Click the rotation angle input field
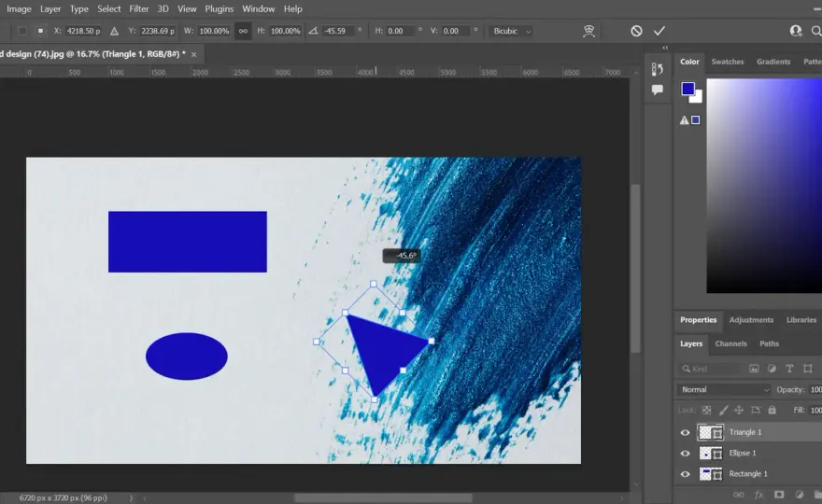 [x=338, y=31]
